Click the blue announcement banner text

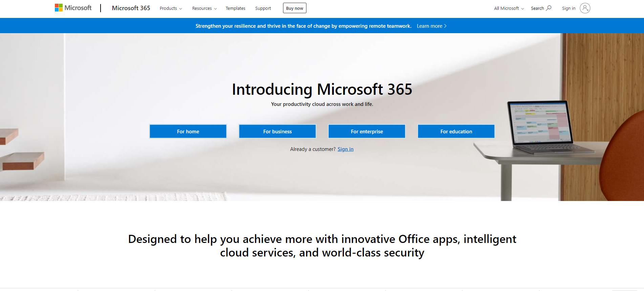303,26
